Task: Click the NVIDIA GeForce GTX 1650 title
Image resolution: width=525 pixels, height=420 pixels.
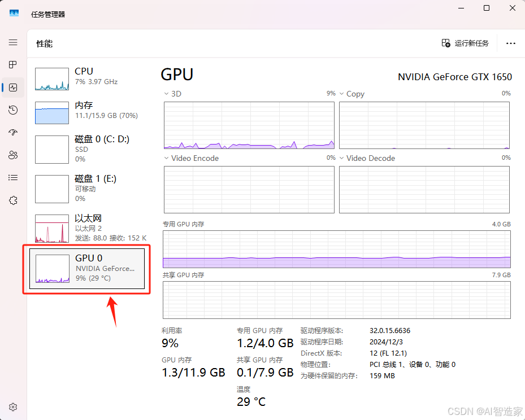Action: (455, 77)
